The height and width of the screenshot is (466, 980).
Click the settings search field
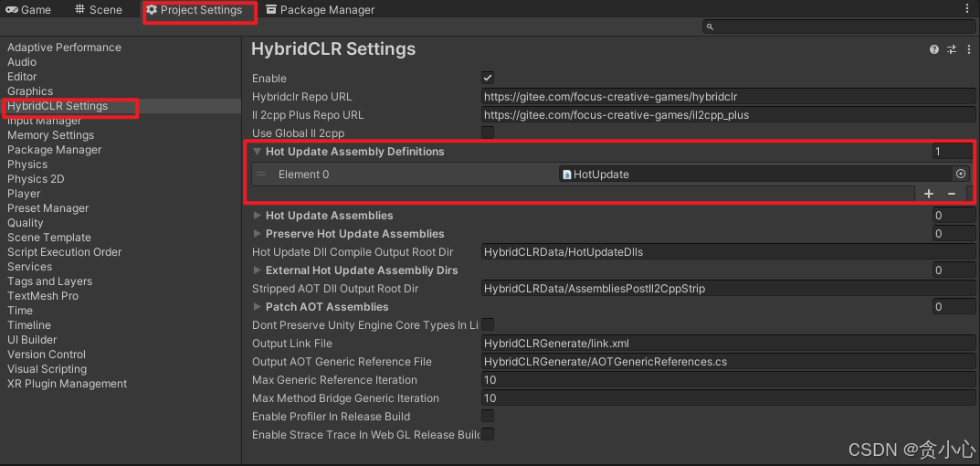pos(838,26)
